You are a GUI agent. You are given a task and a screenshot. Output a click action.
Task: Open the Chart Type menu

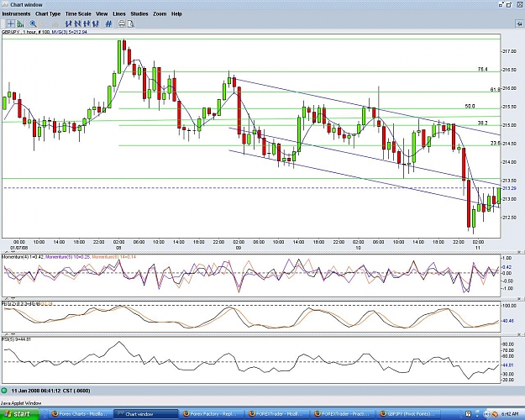(48, 13)
